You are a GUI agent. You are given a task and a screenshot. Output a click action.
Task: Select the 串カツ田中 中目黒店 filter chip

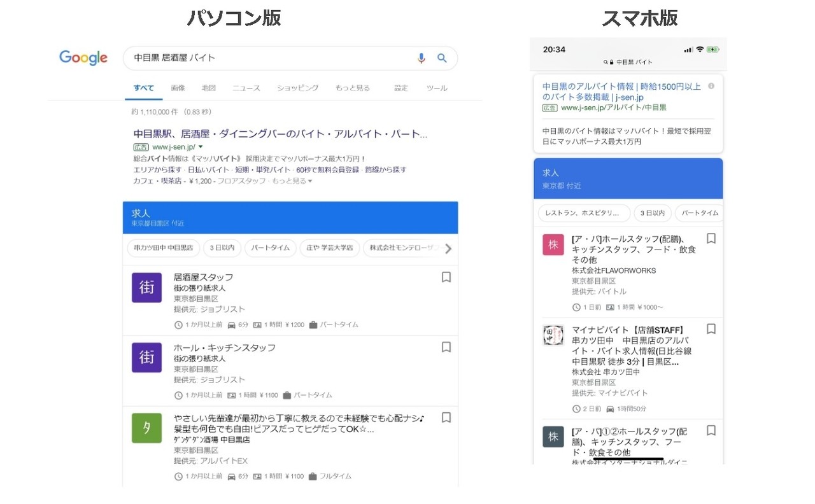click(x=163, y=248)
